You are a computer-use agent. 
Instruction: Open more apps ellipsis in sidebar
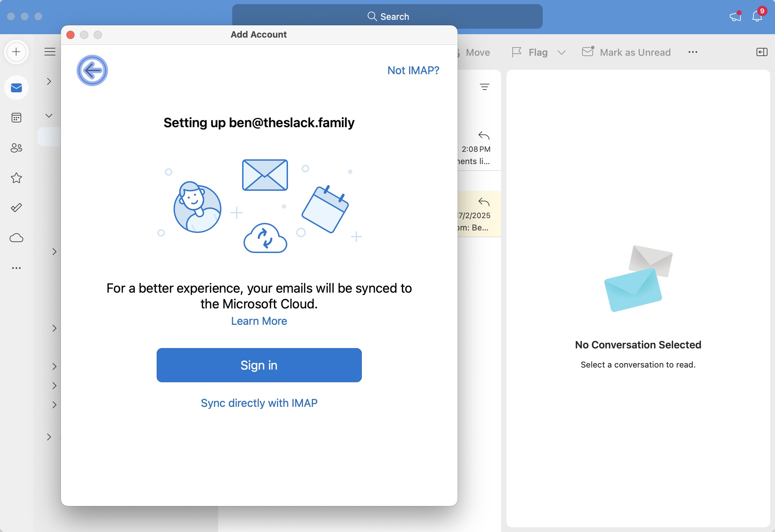pyautogui.click(x=16, y=268)
